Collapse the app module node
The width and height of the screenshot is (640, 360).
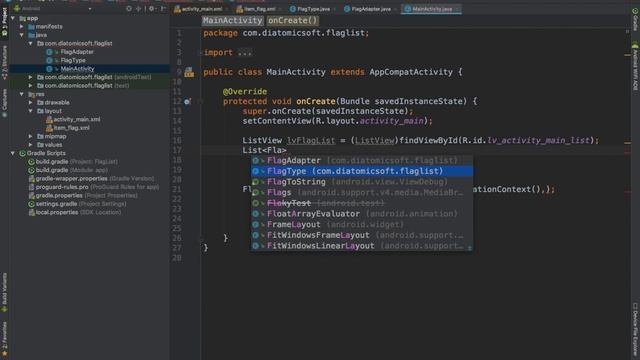pos(13,18)
